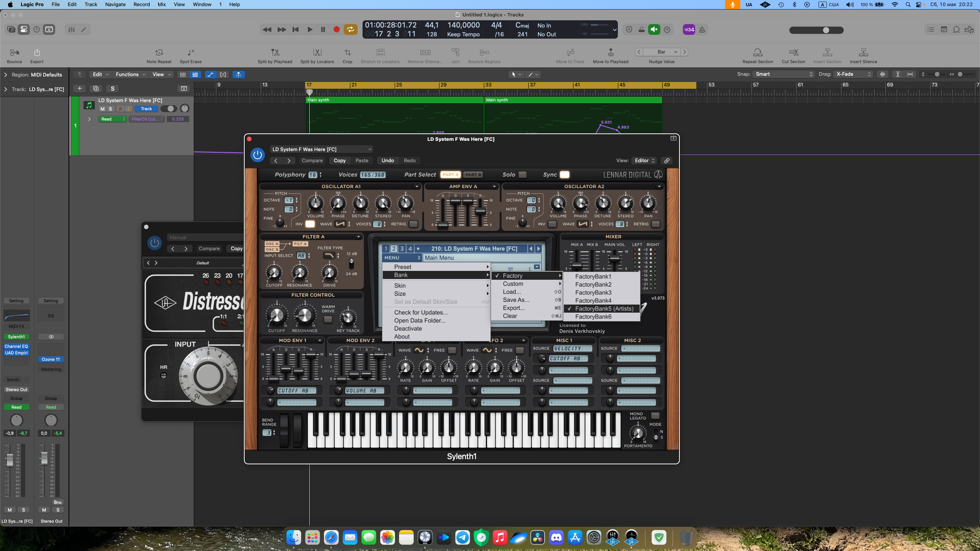Click the Repeat Section icon
This screenshot has height=551, width=980.
coord(758,52)
